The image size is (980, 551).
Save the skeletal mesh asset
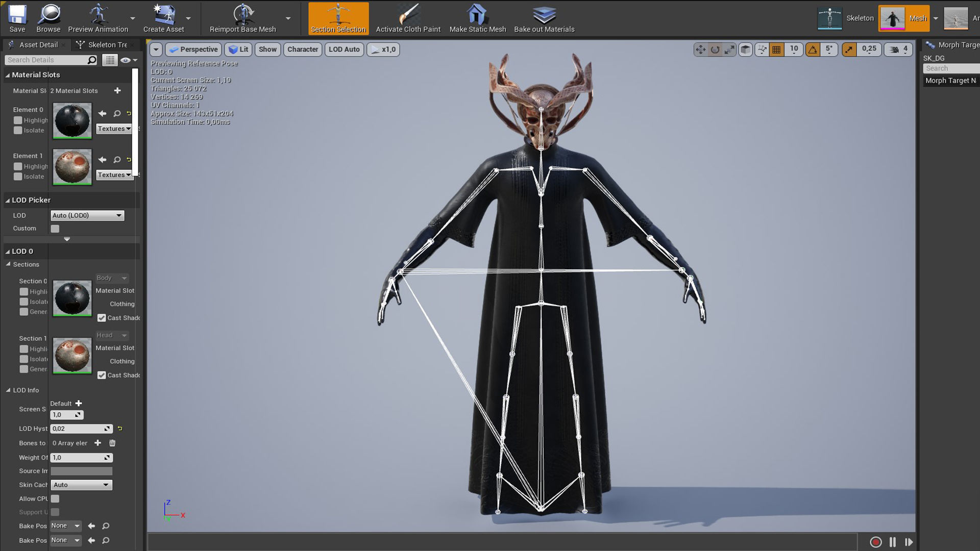pos(17,18)
